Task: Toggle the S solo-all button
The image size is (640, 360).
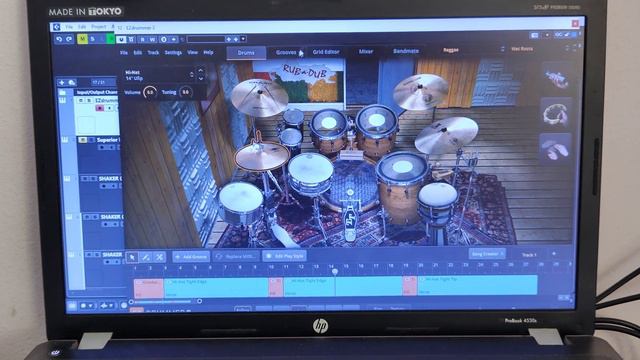Action: [x=93, y=39]
